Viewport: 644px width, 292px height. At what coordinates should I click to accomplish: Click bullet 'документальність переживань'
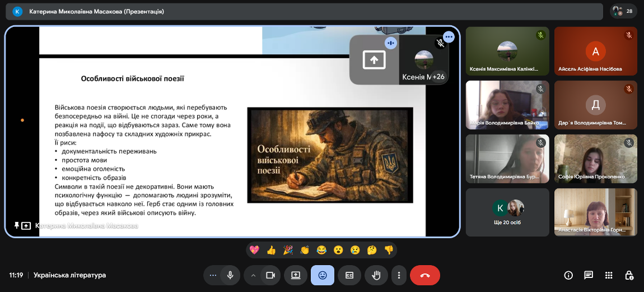pyautogui.click(x=109, y=151)
